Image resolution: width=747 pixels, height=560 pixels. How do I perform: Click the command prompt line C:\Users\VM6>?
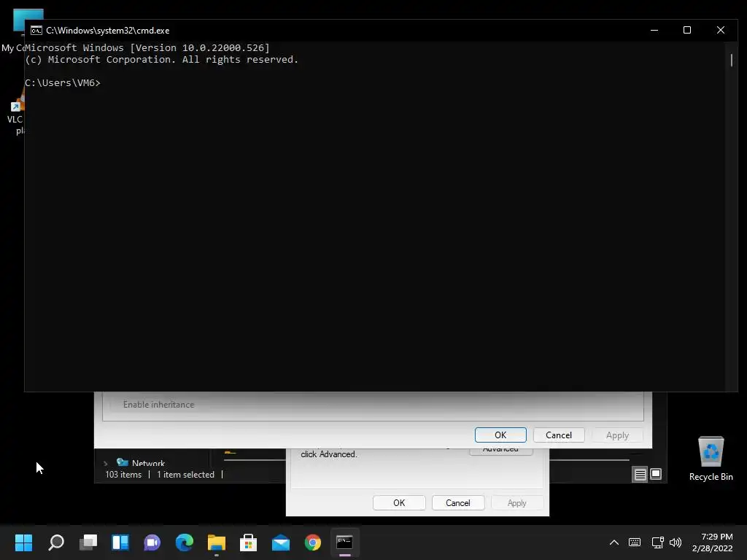point(63,83)
